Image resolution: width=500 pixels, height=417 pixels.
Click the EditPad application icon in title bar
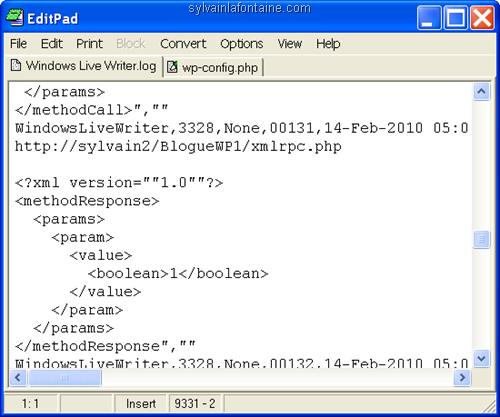[x=15, y=18]
